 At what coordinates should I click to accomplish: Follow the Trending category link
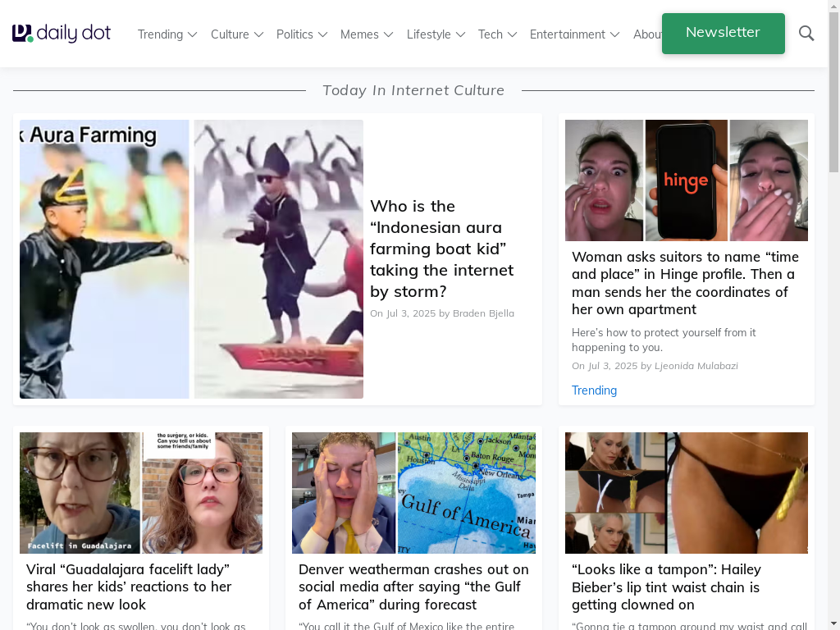tap(594, 390)
